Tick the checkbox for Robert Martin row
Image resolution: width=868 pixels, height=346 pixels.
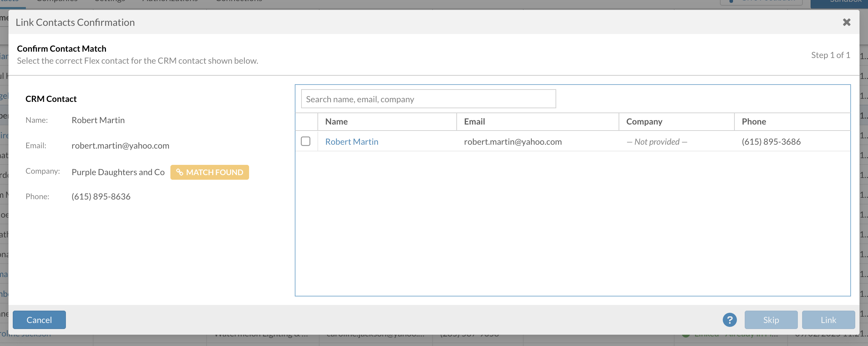305,142
